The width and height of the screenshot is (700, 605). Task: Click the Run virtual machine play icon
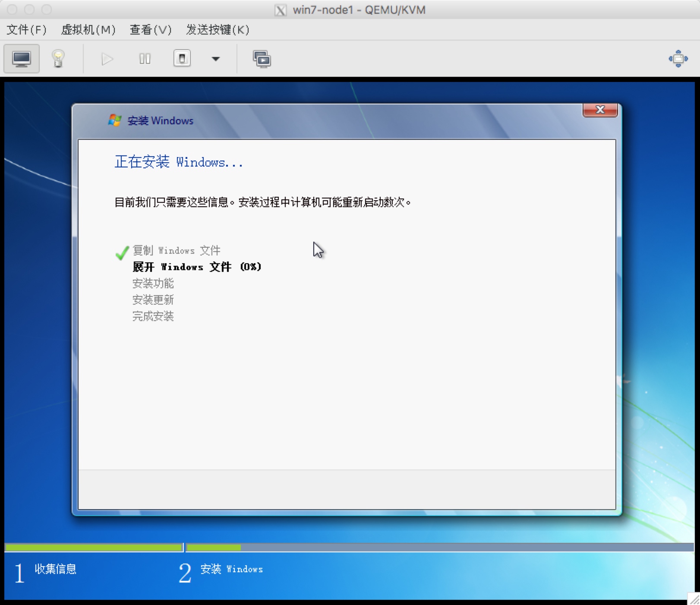pos(107,59)
